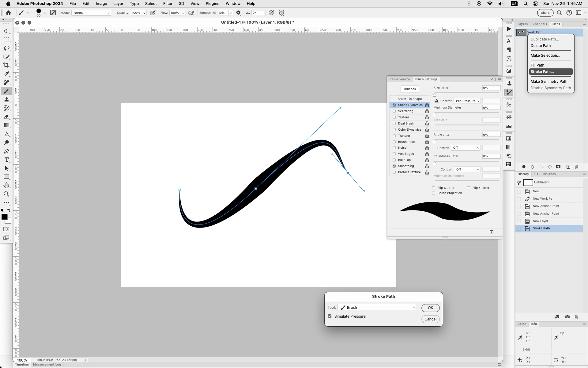Click the foreground color swatch
The width and height of the screenshot is (588, 368).
tap(4, 217)
